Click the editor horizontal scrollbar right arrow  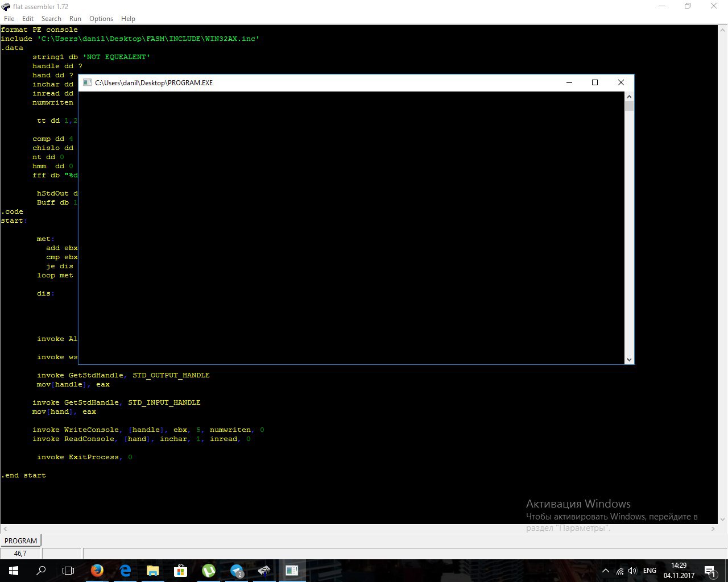713,529
